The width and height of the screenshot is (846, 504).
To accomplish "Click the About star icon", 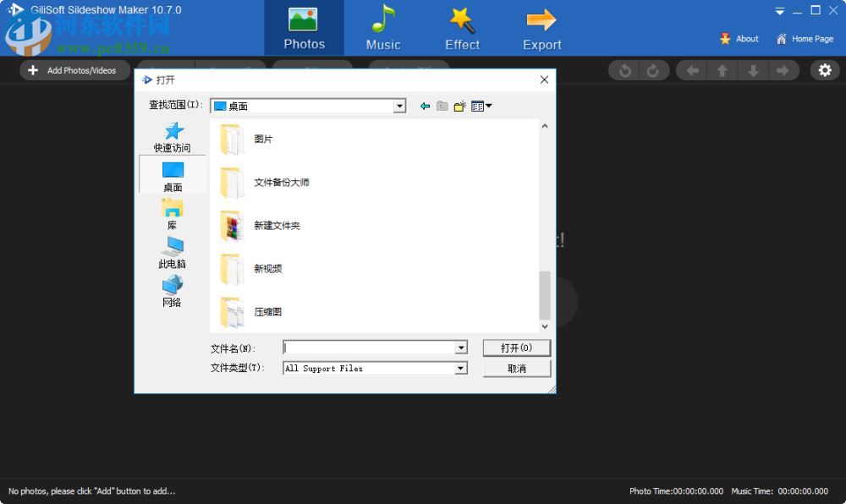I will point(726,38).
